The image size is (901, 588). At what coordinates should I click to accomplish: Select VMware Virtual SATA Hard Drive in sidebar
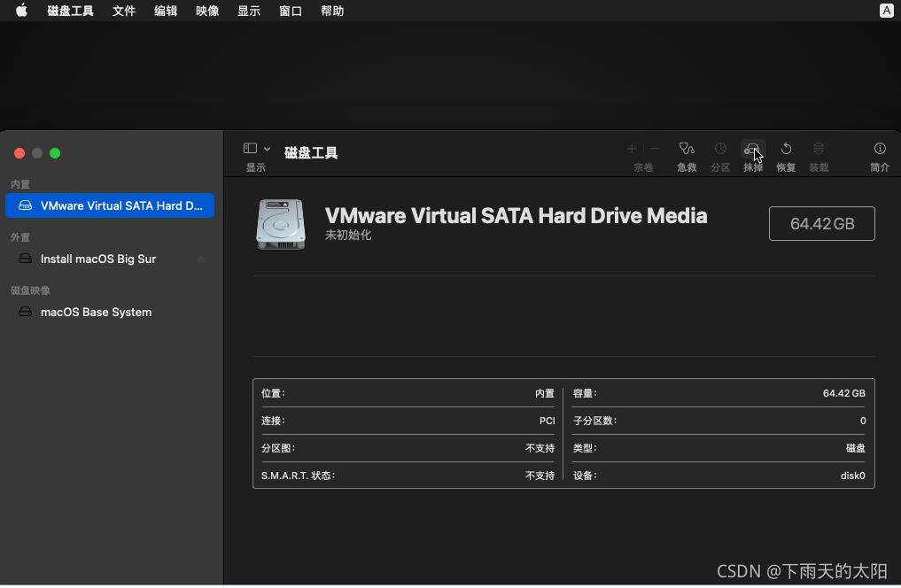[x=110, y=205]
